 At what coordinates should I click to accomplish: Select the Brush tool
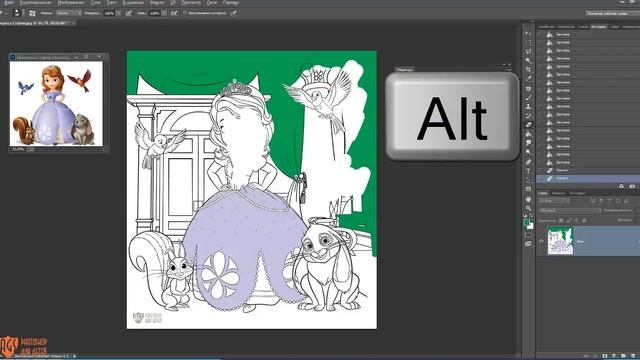(528, 98)
